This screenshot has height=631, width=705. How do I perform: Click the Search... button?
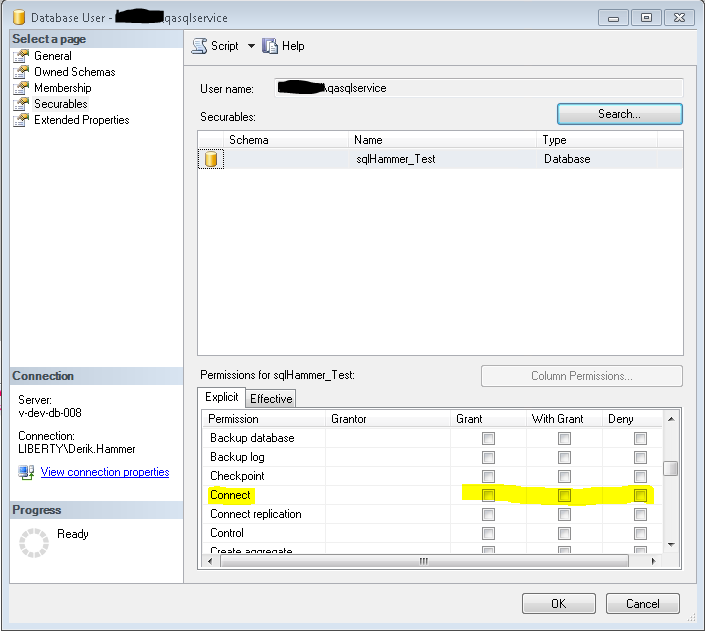pos(619,114)
